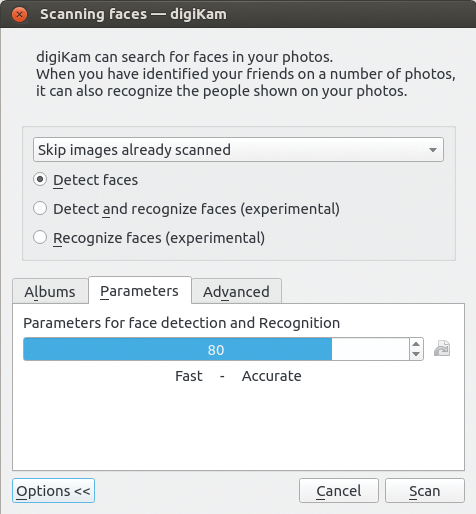
Task: Click the blue filled part of accuracy slider
Action: (x=177, y=349)
